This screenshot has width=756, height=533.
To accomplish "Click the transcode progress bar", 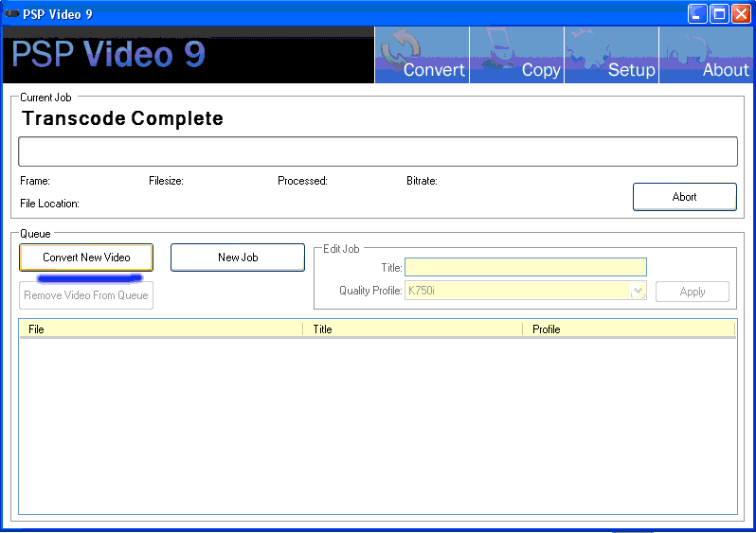I will point(378,151).
